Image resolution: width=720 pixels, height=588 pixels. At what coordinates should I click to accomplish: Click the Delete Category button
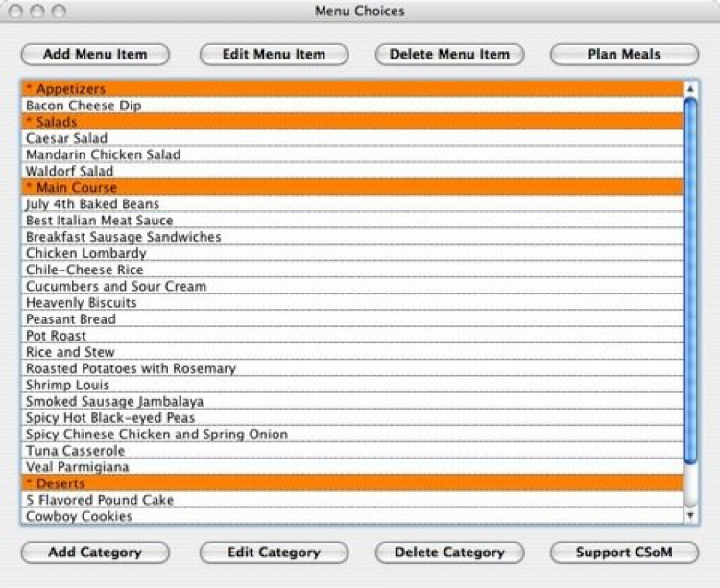pos(449,553)
